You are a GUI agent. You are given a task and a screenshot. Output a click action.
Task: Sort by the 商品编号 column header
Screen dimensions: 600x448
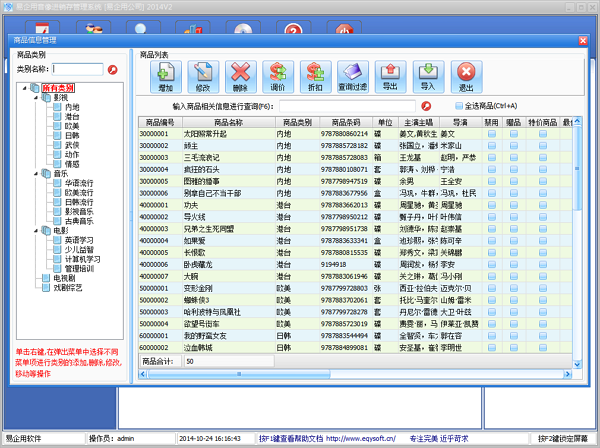[160, 122]
